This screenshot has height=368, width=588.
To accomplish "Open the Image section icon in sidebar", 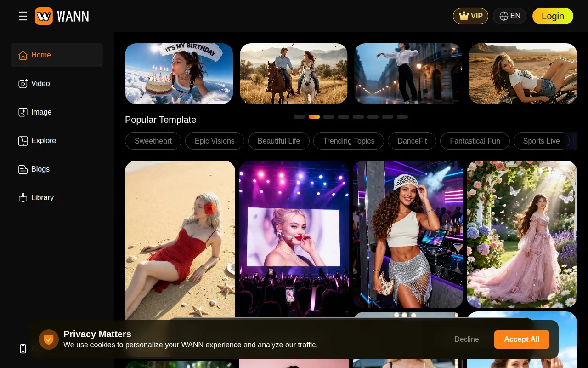I will (23, 112).
